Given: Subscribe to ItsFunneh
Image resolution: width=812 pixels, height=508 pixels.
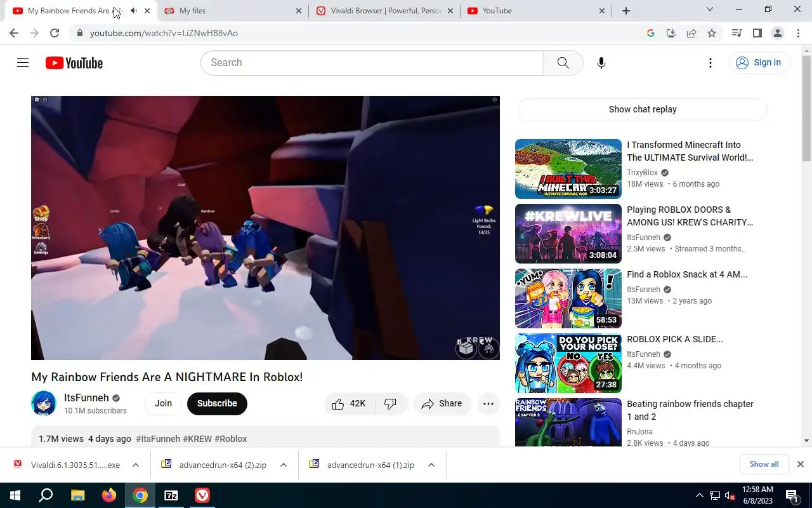Looking at the screenshot, I should point(217,404).
